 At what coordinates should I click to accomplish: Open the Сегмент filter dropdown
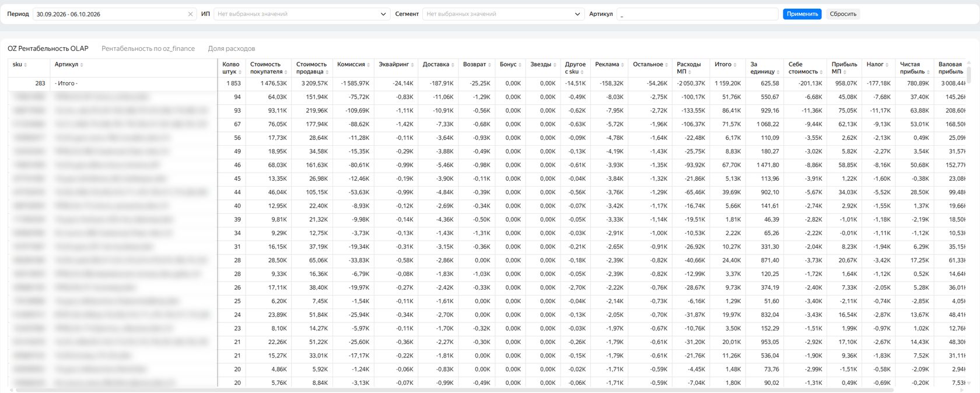point(503,14)
